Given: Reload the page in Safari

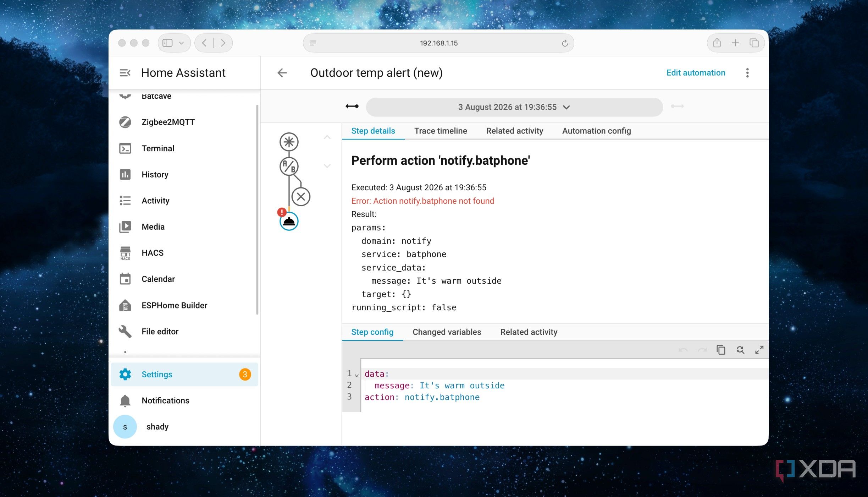Looking at the screenshot, I should (565, 43).
